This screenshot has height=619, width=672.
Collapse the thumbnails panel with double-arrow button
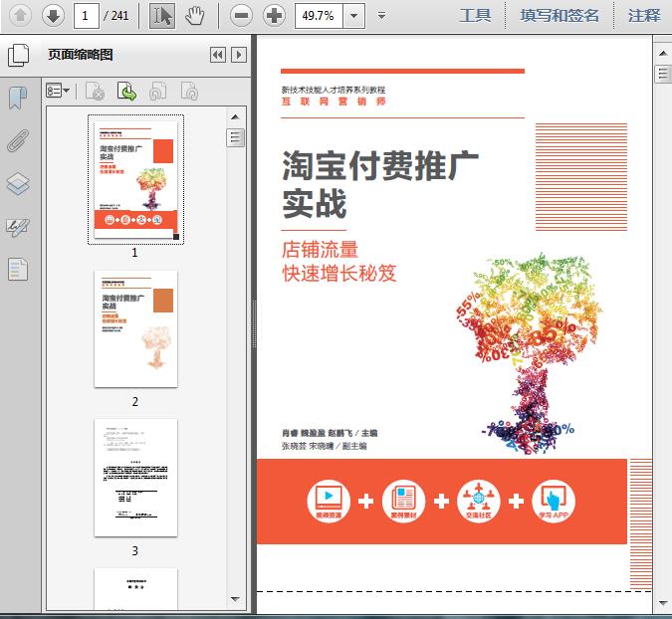point(218,55)
